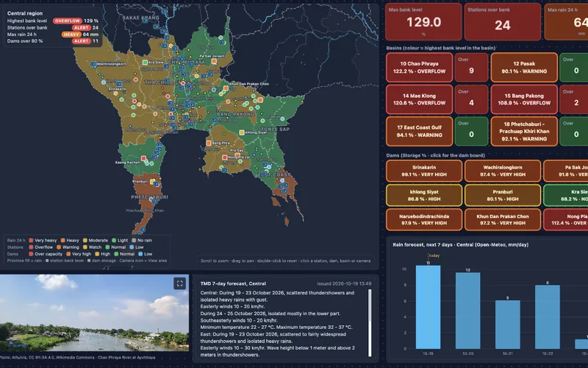Click the Chao Phraya River photo
Image resolution: width=588 pixels, height=368 pixels.
tap(94, 313)
